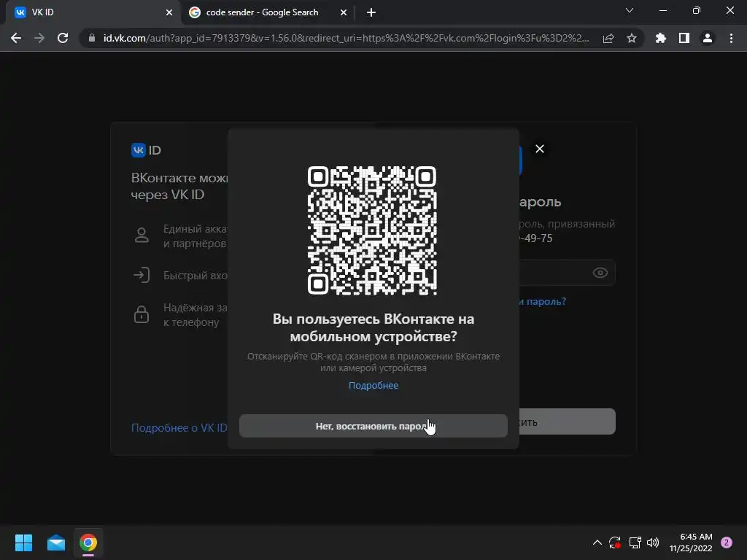Click the VK ID logo
The width and height of the screenshot is (747, 560).
point(146,150)
